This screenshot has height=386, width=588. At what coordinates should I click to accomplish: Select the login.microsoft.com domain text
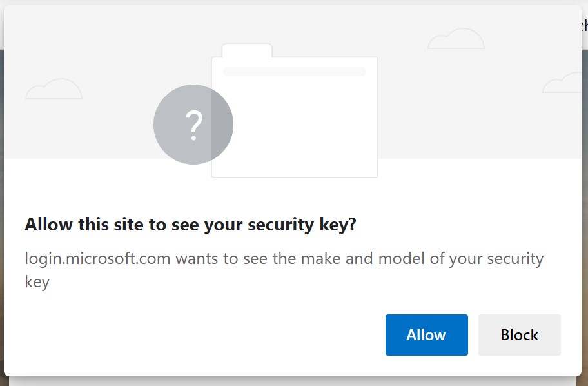(90, 258)
